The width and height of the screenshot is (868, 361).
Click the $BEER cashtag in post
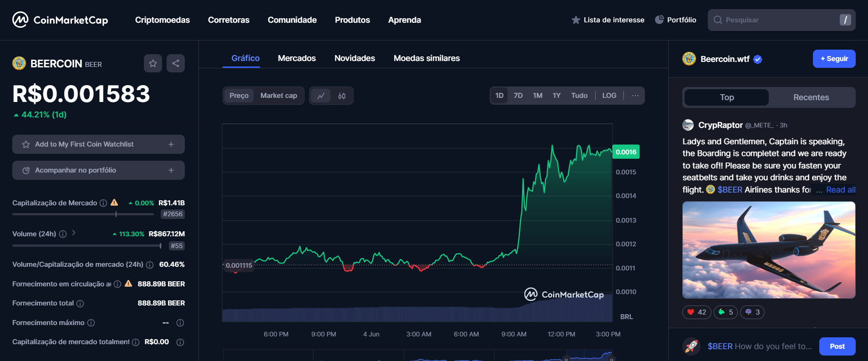point(730,190)
